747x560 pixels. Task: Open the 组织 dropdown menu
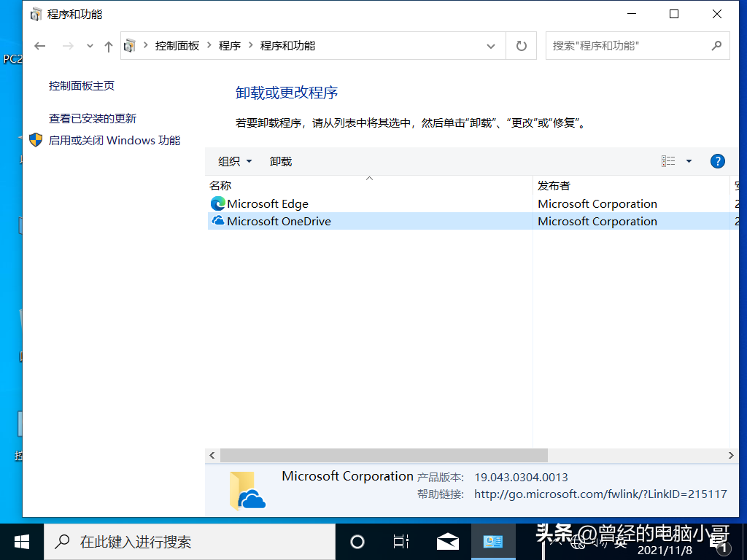tap(235, 161)
